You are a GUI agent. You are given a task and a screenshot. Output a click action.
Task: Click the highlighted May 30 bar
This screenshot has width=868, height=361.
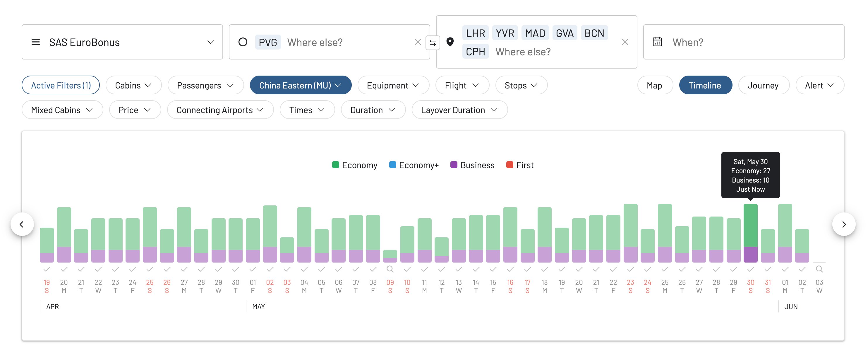click(x=750, y=233)
